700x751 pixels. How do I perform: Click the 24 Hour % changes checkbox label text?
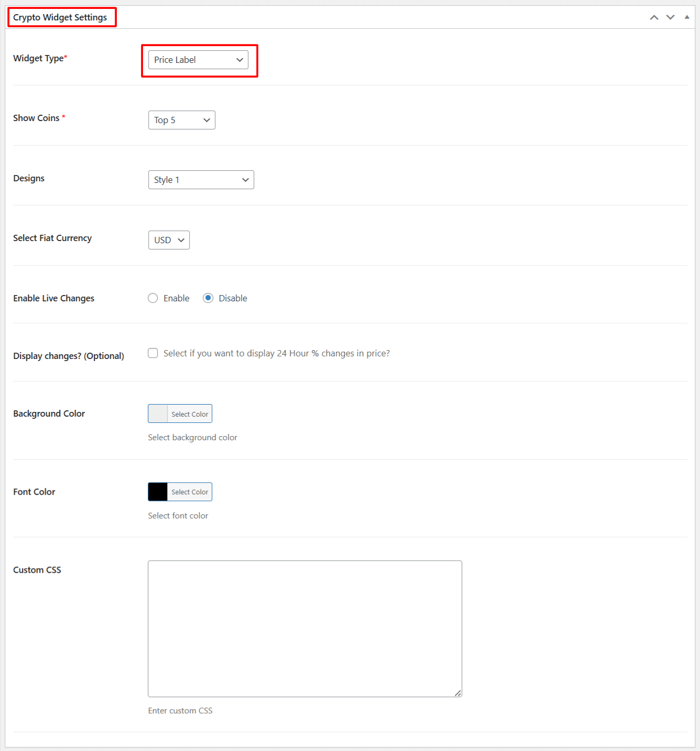point(276,353)
